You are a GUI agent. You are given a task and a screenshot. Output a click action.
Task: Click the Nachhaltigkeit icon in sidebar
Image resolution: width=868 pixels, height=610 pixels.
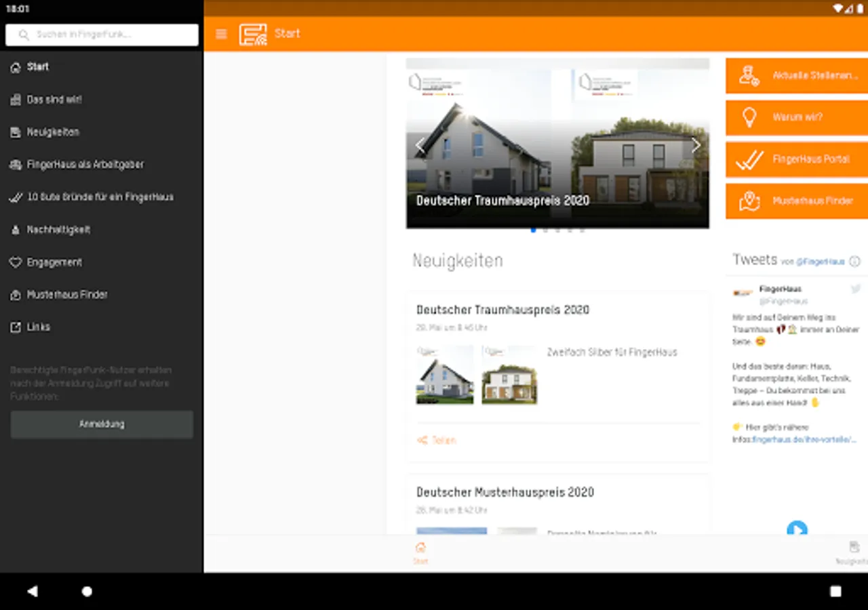pyautogui.click(x=16, y=230)
